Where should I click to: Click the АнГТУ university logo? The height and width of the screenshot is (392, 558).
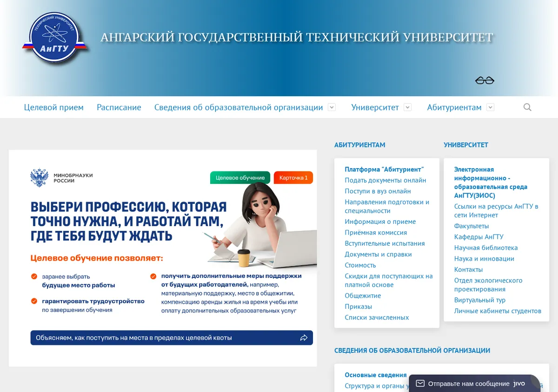[x=55, y=38]
